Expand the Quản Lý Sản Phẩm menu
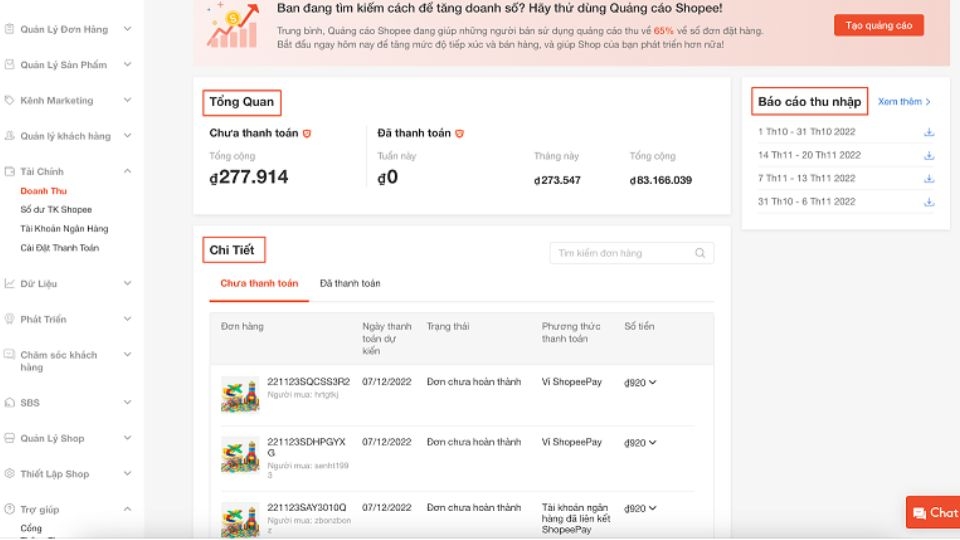The width and height of the screenshot is (960, 540). [x=127, y=64]
